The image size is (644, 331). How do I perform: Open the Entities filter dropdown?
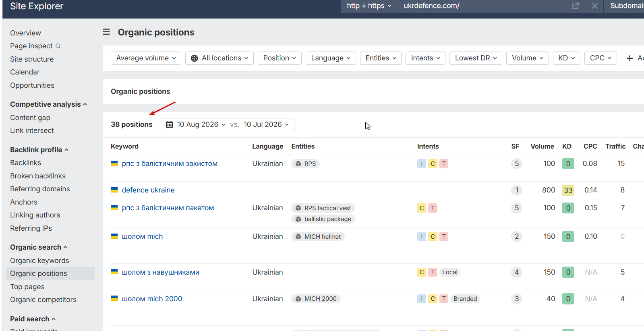pyautogui.click(x=381, y=58)
